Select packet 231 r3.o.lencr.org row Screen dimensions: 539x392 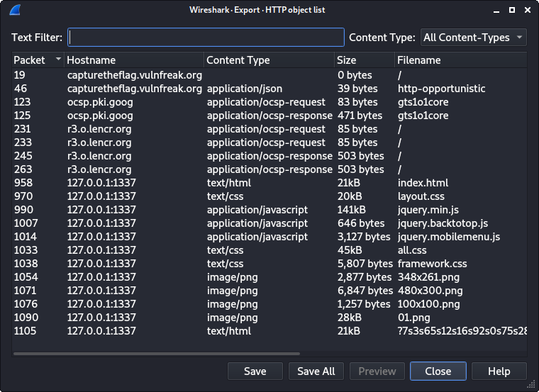[x=269, y=129]
